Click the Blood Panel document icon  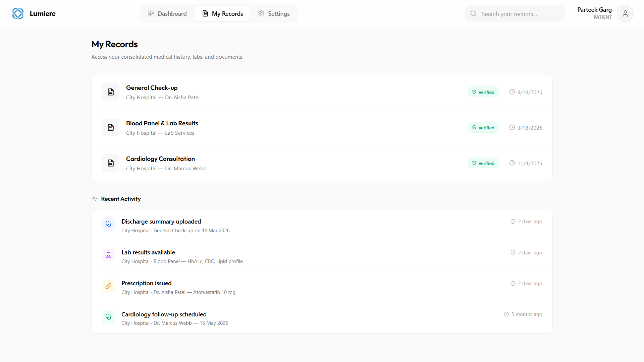point(111,127)
